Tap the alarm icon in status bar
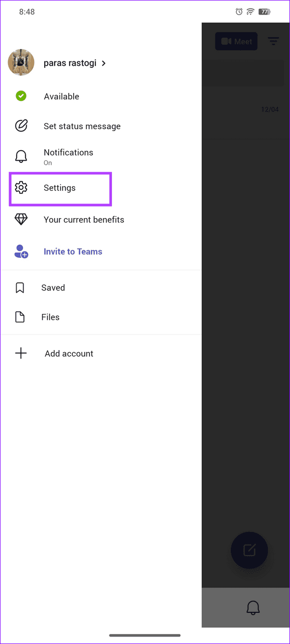Screen dimensions: 290x644 tap(239, 12)
